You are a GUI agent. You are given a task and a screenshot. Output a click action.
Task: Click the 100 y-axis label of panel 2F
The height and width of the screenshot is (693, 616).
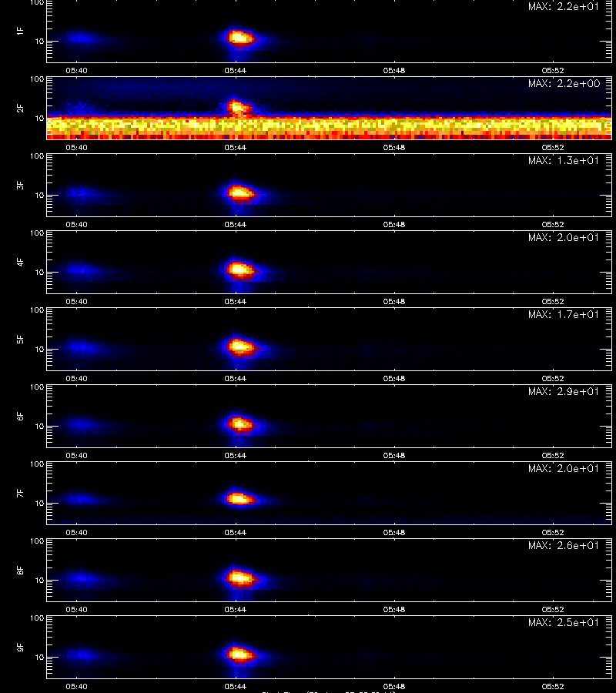coord(37,79)
